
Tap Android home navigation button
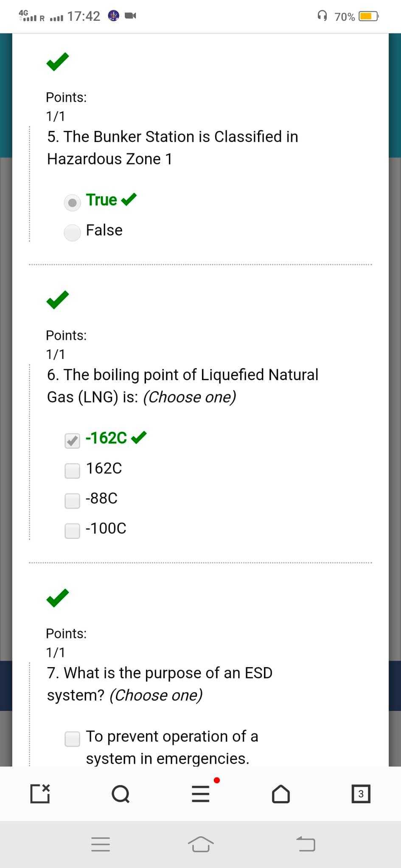(x=200, y=844)
